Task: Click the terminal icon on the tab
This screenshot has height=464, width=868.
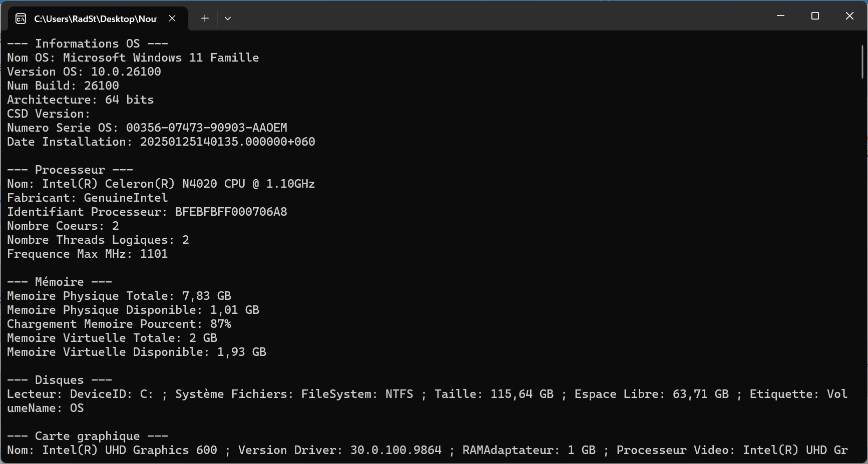Action: (21, 19)
